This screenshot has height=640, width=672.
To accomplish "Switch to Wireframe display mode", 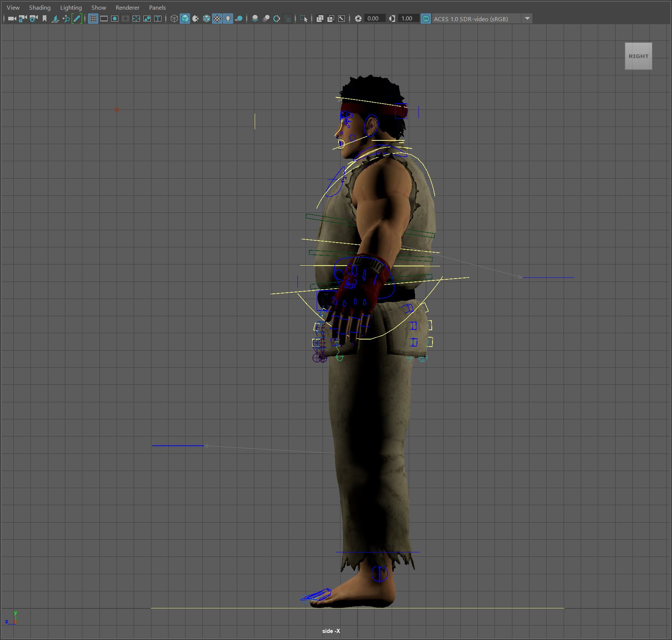I will 174,19.
